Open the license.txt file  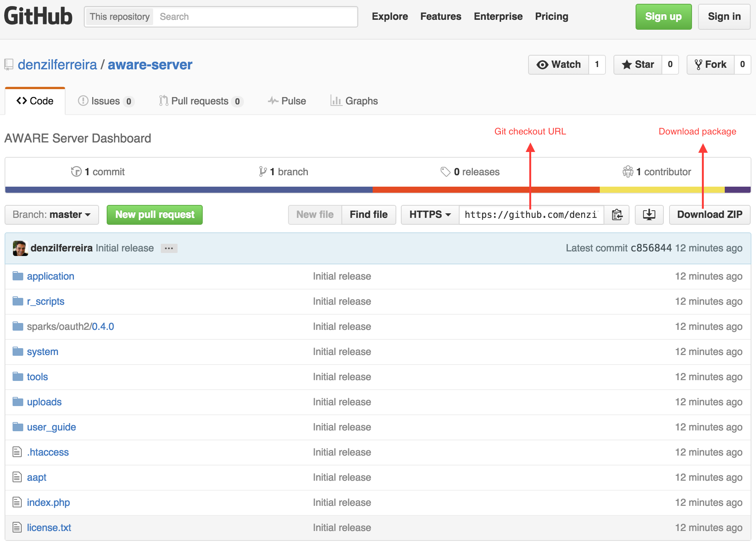49,528
